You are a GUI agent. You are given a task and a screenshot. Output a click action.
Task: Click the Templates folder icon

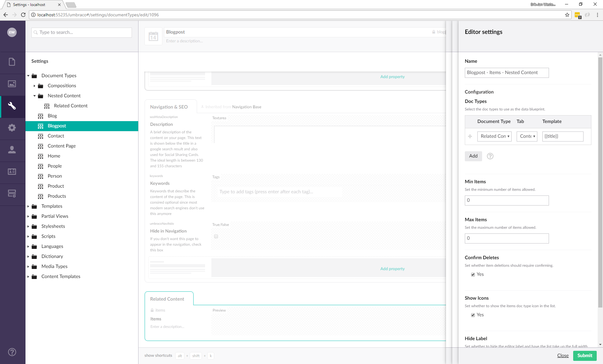(34, 206)
